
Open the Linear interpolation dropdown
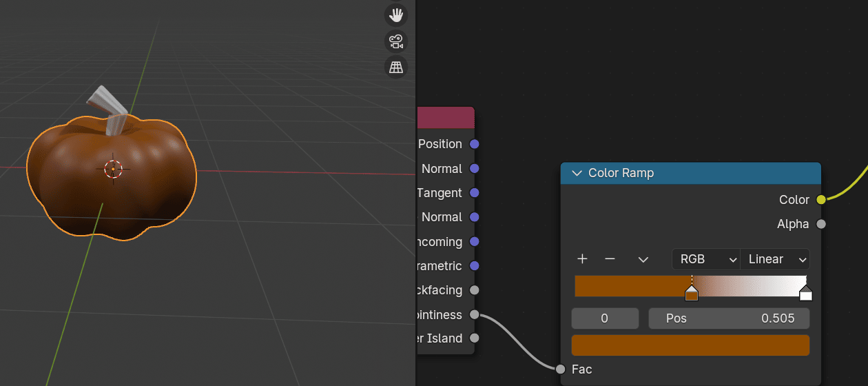tap(775, 259)
